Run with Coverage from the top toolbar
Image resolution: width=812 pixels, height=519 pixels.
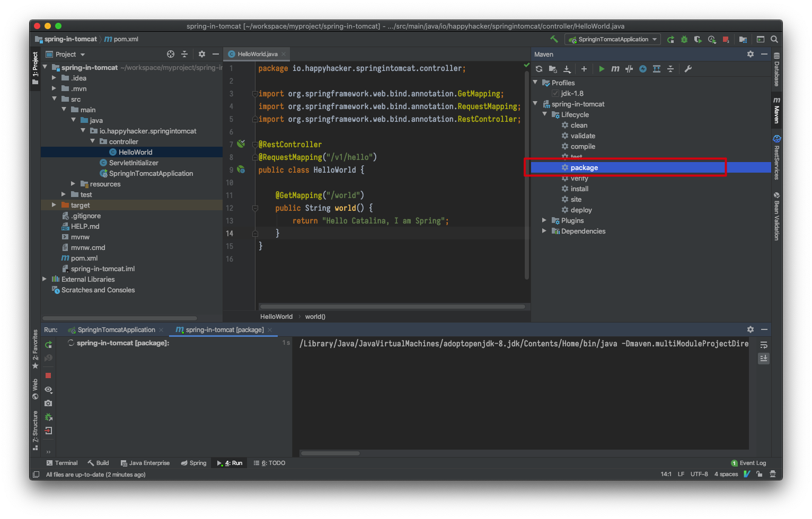click(x=698, y=39)
